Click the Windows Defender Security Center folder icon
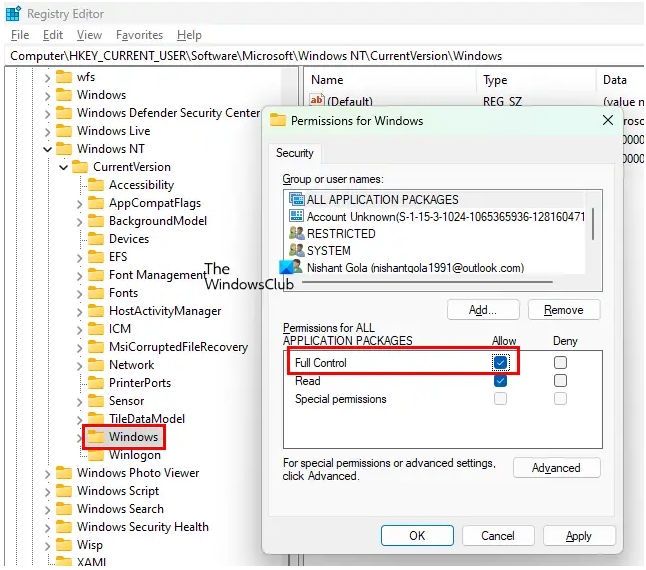 64,113
